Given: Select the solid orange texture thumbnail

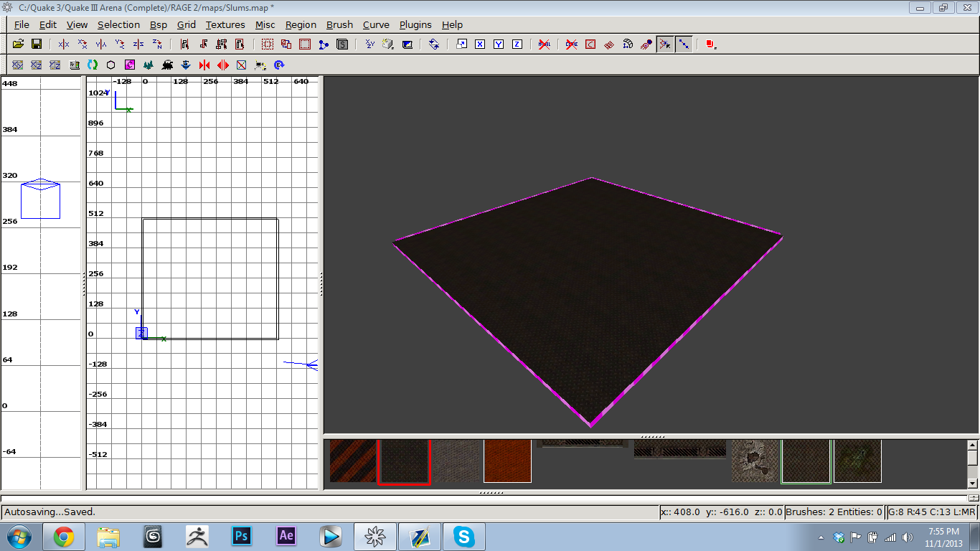Looking at the screenshot, I should click(x=507, y=461).
